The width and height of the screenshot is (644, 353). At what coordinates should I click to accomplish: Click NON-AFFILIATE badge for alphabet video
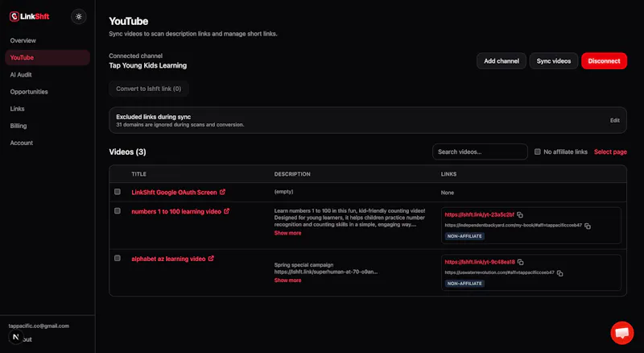[x=464, y=284]
